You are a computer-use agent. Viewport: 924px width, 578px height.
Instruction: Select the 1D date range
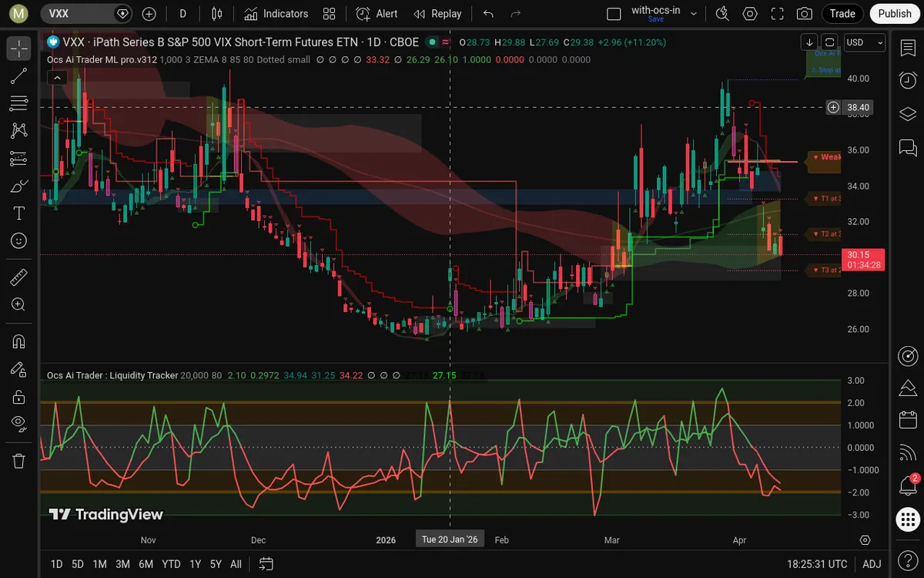pos(56,564)
